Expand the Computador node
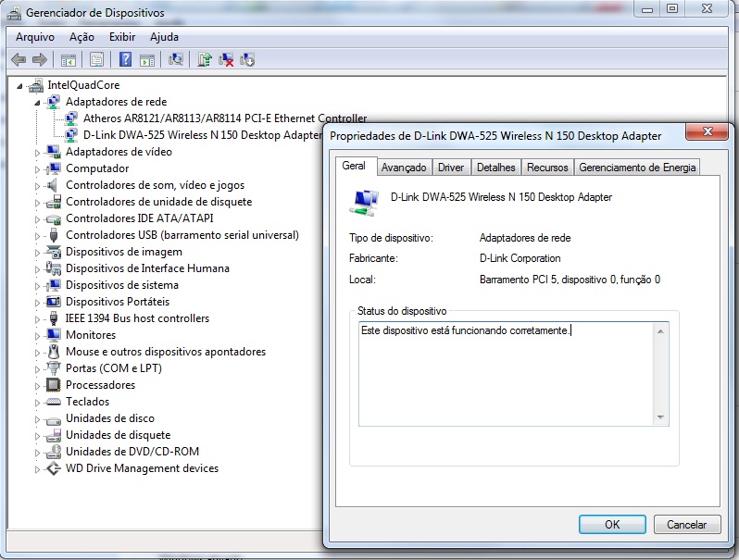The image size is (739, 560). [37, 169]
